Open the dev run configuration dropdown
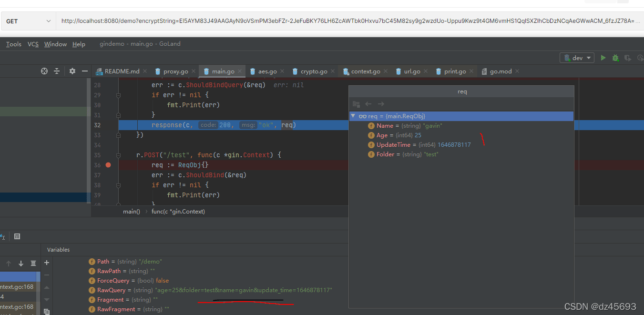Screen dimensions: 644x315 tap(577, 58)
